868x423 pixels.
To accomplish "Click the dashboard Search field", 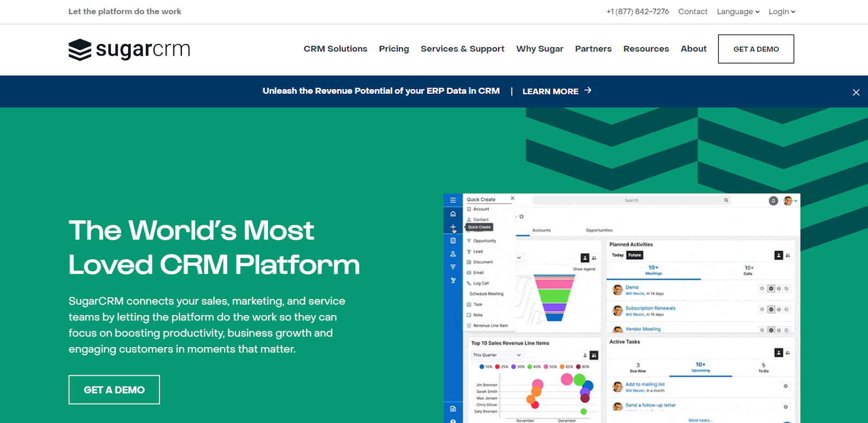I will click(x=632, y=201).
